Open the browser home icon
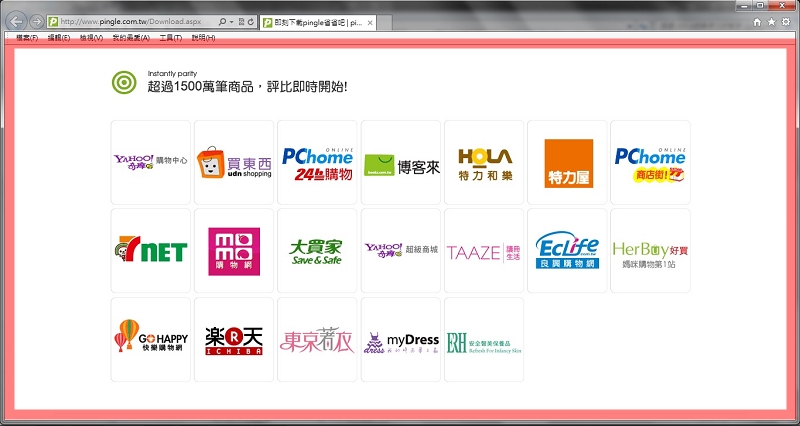This screenshot has width=800, height=426. point(757,22)
